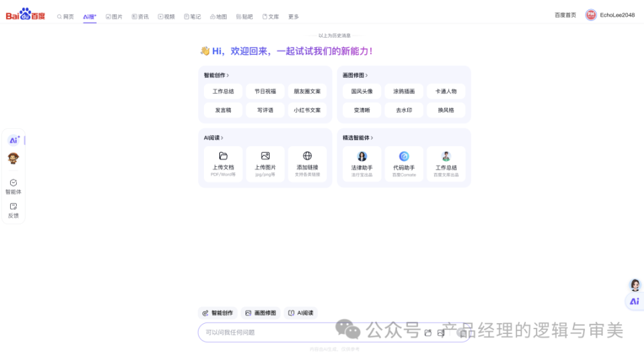Screen dimensions: 644x356
Task: Choose the 节日祝福 chip
Action: click(x=265, y=92)
